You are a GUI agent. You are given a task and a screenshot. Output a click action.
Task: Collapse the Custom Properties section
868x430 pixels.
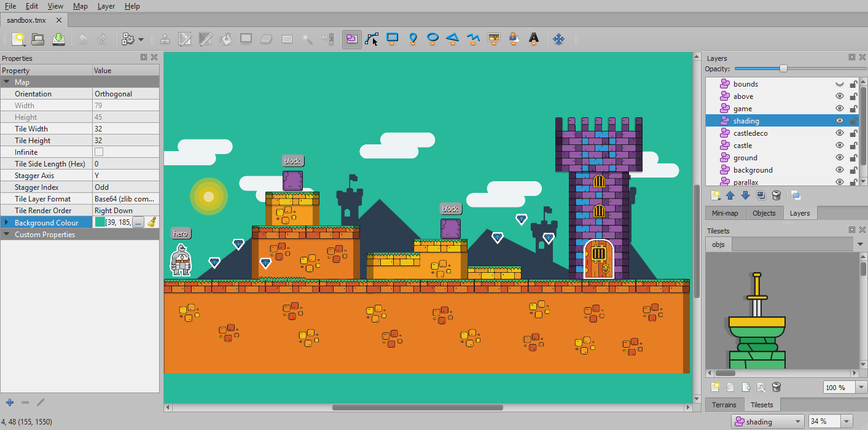pyautogui.click(x=7, y=235)
